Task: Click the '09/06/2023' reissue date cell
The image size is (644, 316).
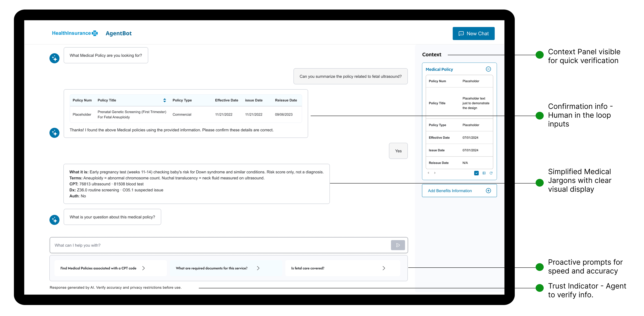Action: pyautogui.click(x=284, y=114)
